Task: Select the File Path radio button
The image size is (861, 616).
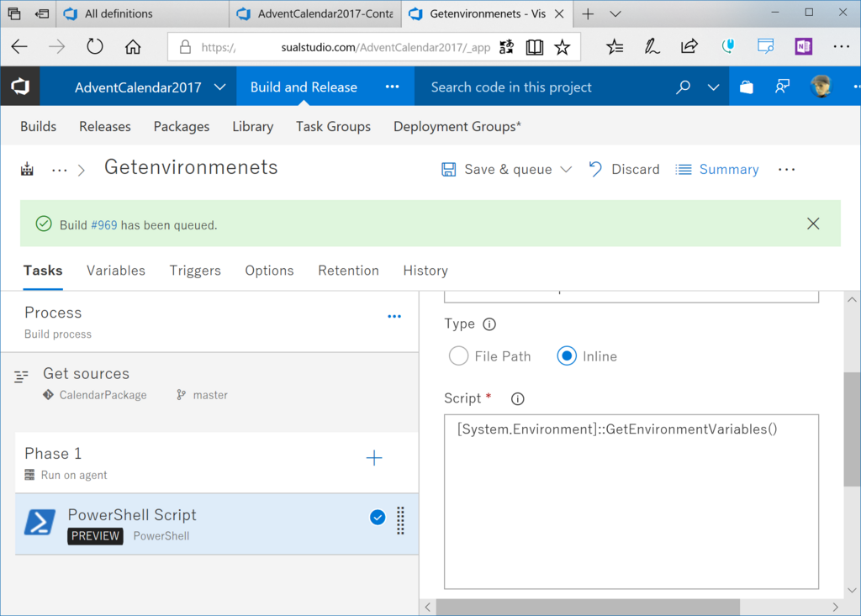Action: pos(458,356)
